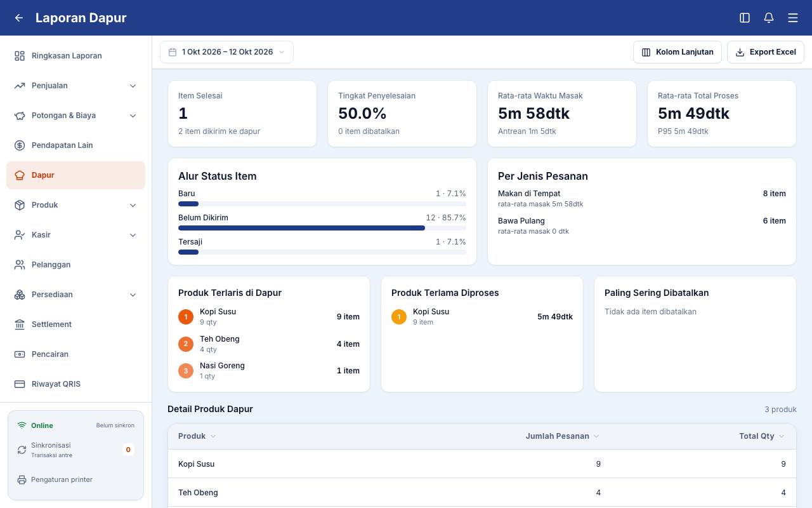This screenshot has width=812, height=508.
Task: Click the Settlement bank icon
Action: [20, 324]
